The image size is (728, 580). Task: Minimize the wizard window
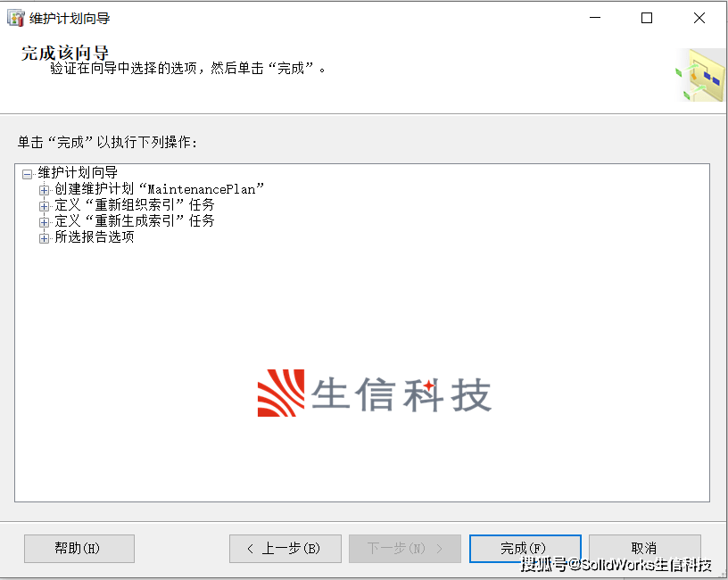(595, 18)
